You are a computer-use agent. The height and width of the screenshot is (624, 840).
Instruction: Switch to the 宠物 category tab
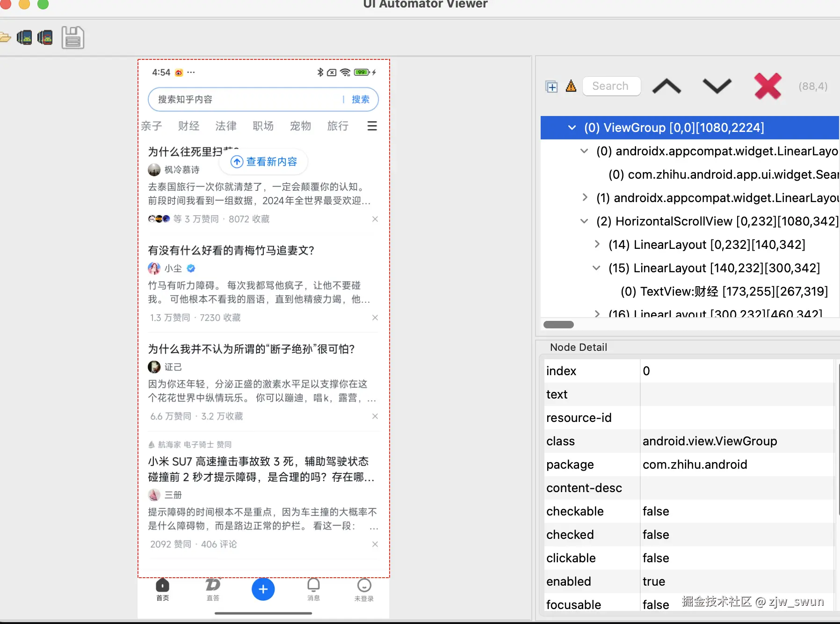300,126
